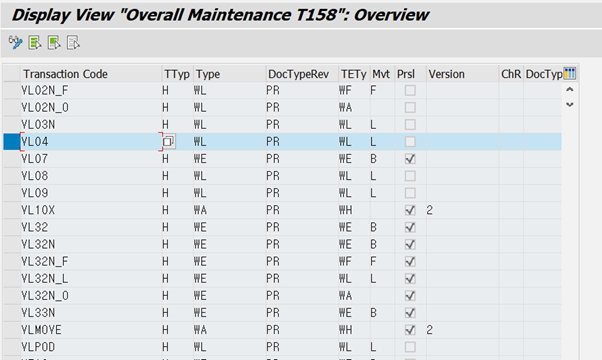Click the VLMOVE transaction code cell

[91, 330]
